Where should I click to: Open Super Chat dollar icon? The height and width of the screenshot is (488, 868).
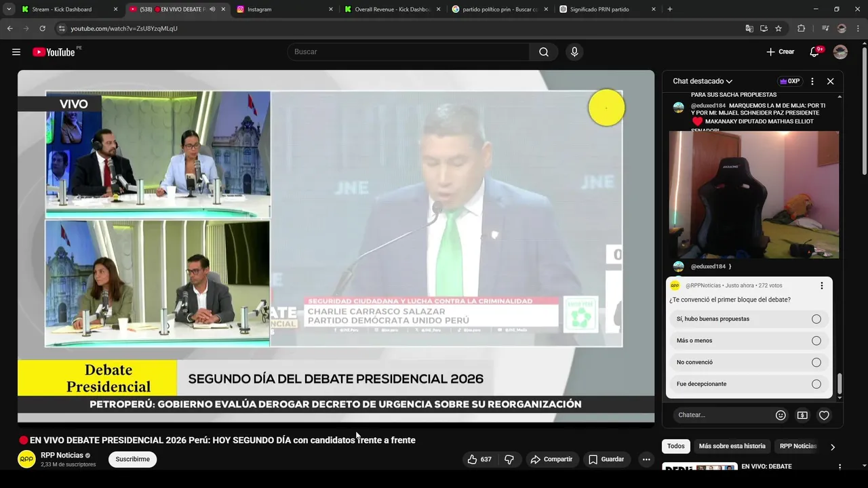pos(802,415)
